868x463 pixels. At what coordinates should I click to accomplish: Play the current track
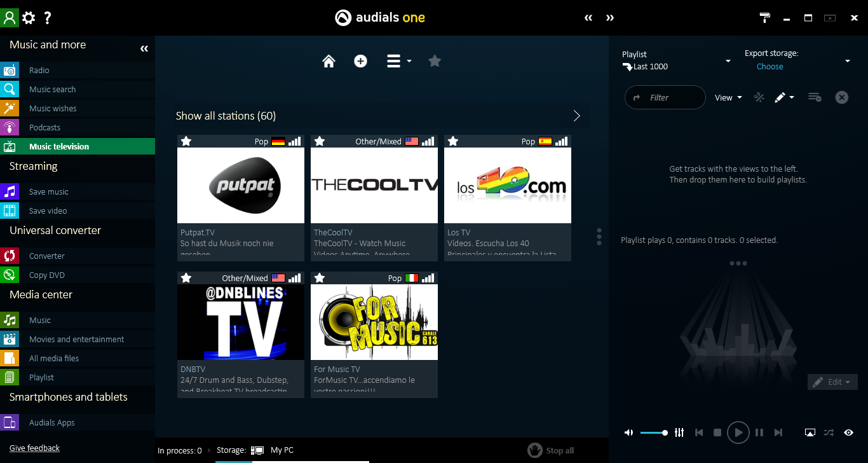pos(738,432)
